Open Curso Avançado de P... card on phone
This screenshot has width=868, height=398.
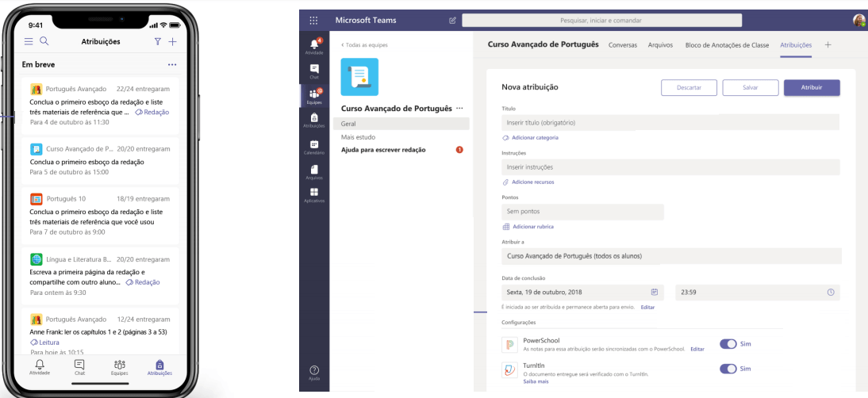point(100,162)
